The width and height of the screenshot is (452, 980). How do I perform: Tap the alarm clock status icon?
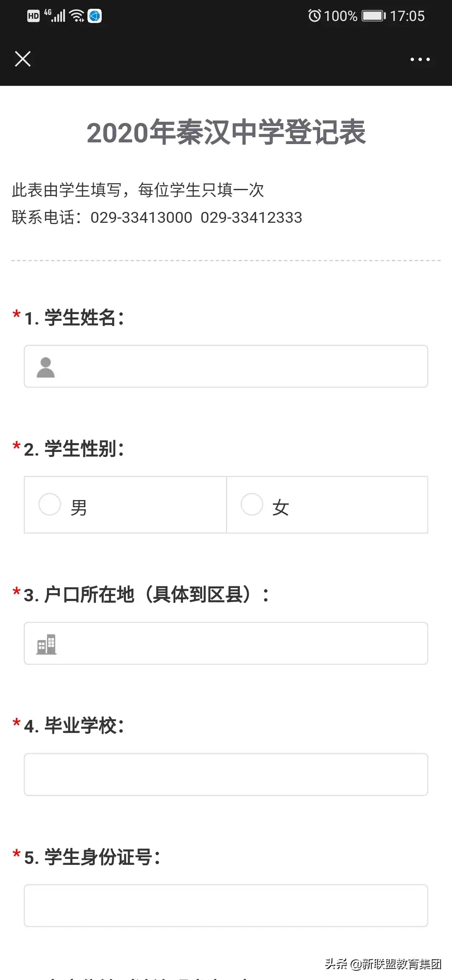[x=314, y=16]
